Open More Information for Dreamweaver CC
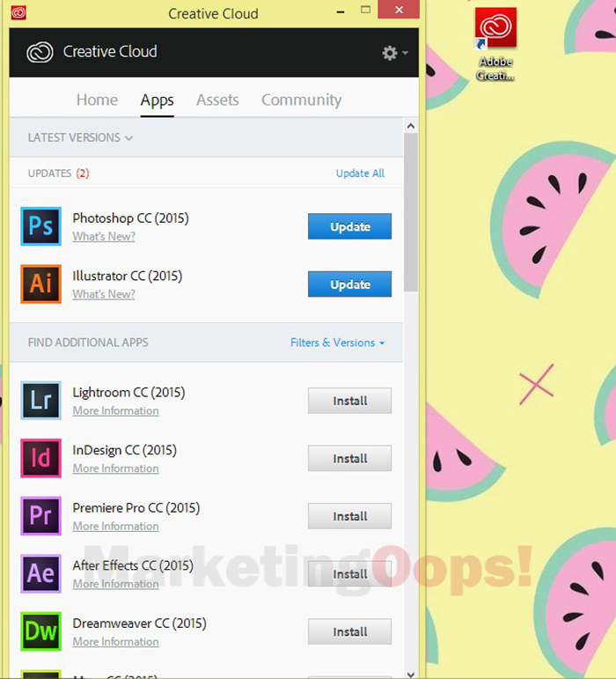 (115, 641)
